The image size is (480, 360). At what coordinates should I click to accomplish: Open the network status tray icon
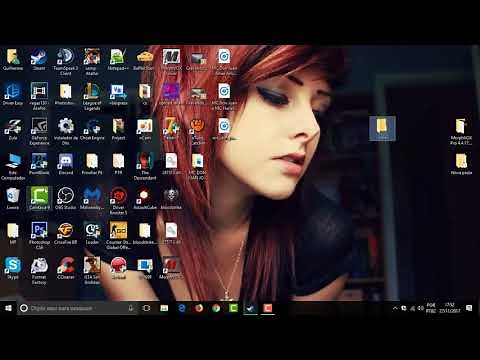(x=412, y=308)
